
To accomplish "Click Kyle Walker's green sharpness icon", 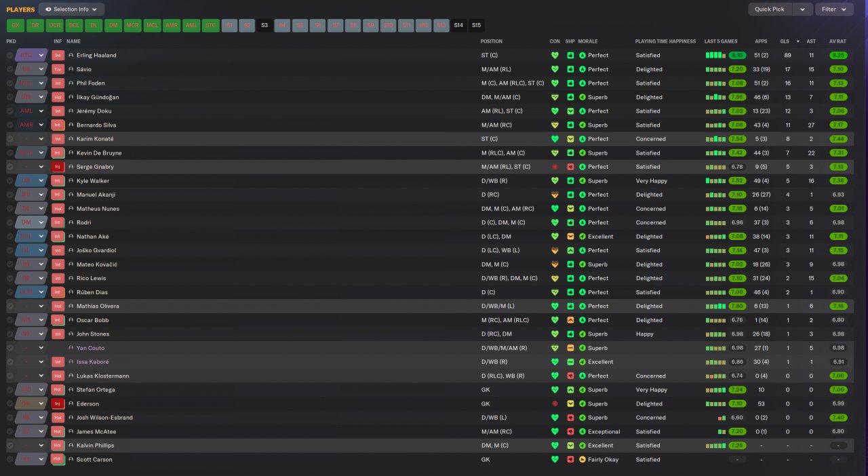I will (x=570, y=181).
